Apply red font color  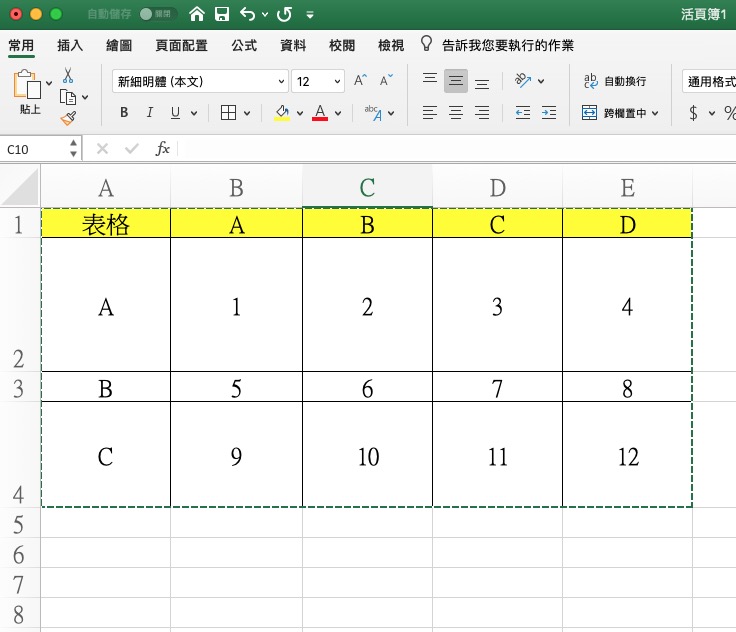[x=320, y=113]
